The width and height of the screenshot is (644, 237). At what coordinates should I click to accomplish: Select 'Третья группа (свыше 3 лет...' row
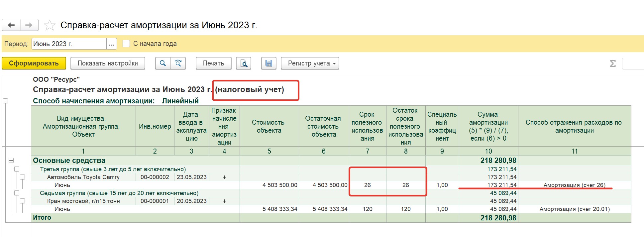point(113,169)
